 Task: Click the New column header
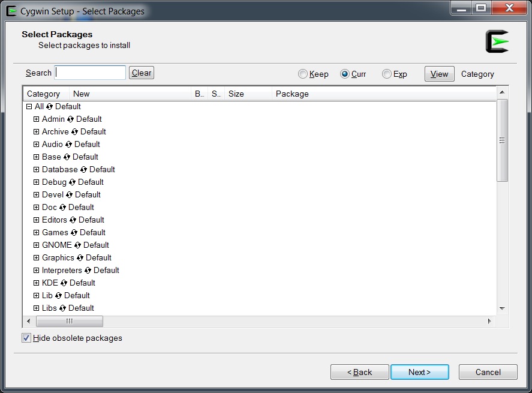click(130, 94)
